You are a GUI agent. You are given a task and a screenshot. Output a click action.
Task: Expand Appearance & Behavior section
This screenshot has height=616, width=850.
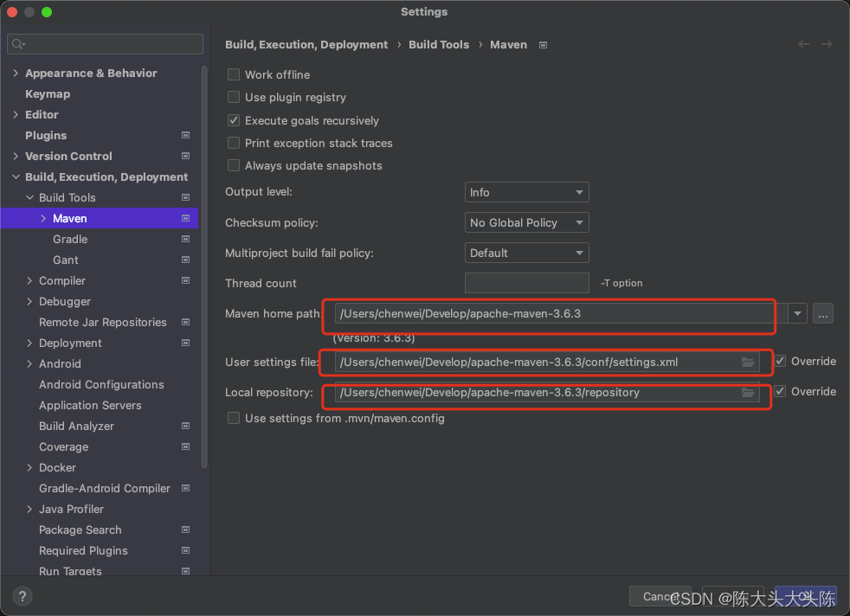coord(16,74)
